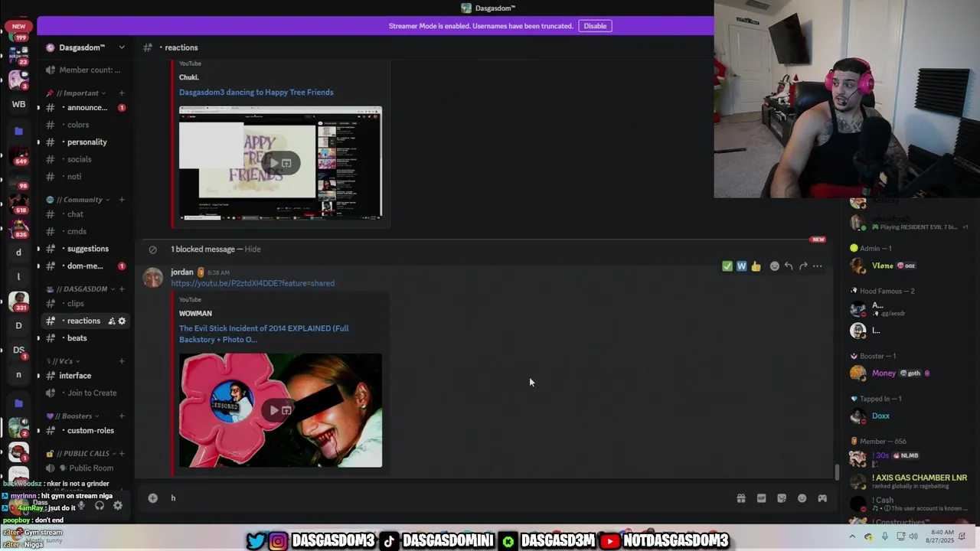
Task: Open user settings gear in the user panel
Action: tap(118, 505)
